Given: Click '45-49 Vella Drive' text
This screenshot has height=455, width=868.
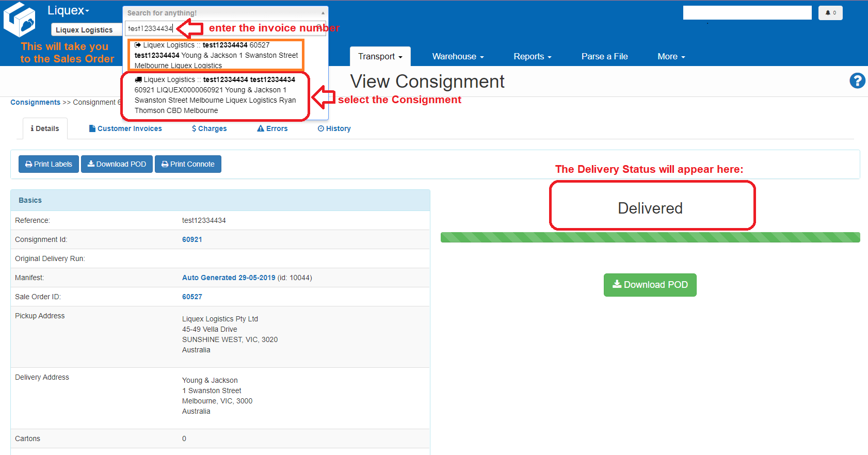Looking at the screenshot, I should point(210,329).
